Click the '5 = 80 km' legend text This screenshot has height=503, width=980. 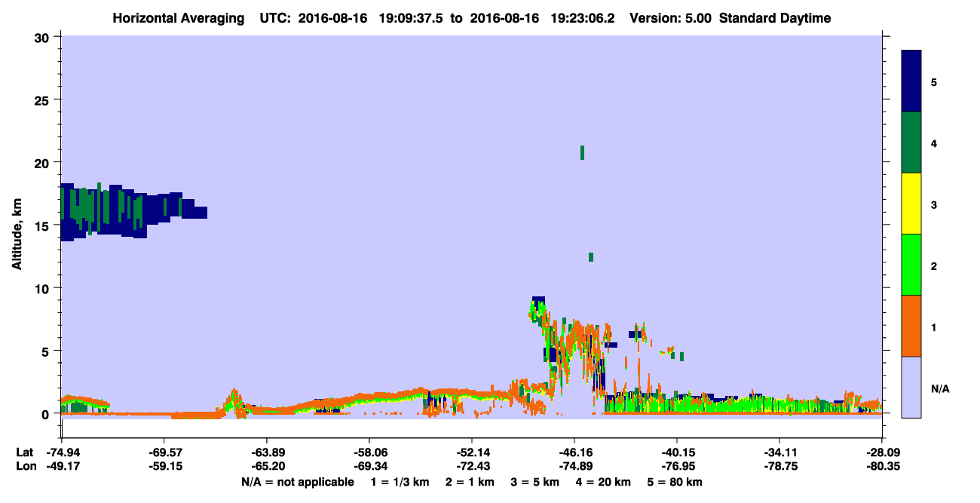pos(675,482)
